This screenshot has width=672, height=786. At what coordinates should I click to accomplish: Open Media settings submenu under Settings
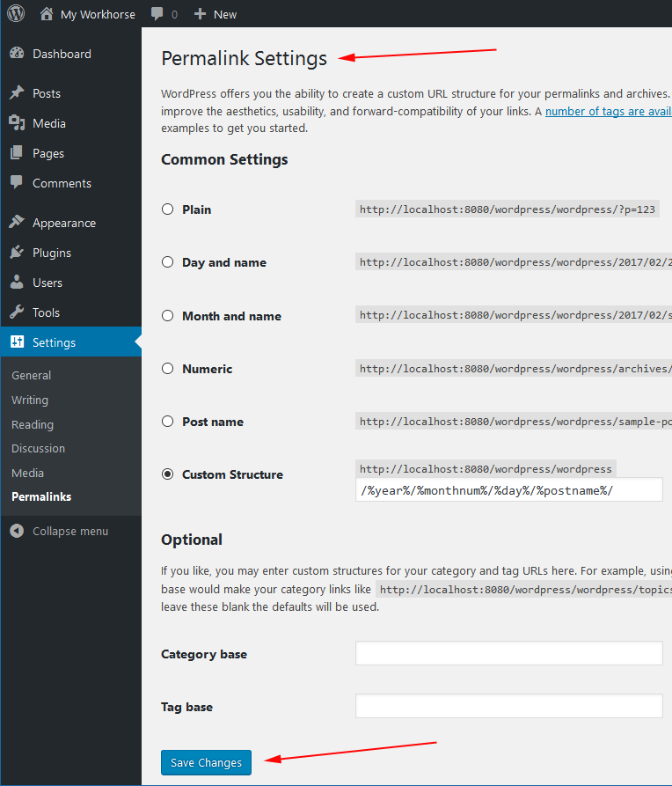pos(27,474)
